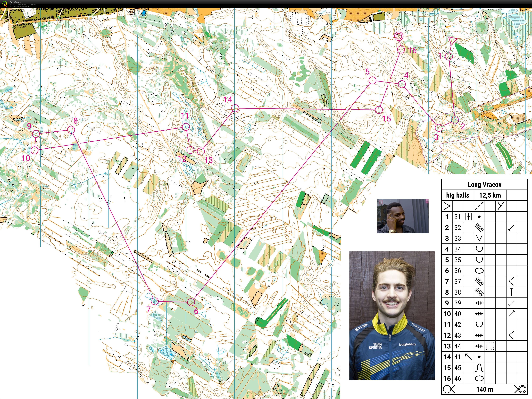Click control circle 16 near the finish
The height and width of the screenshot is (399, 532).
(401, 50)
